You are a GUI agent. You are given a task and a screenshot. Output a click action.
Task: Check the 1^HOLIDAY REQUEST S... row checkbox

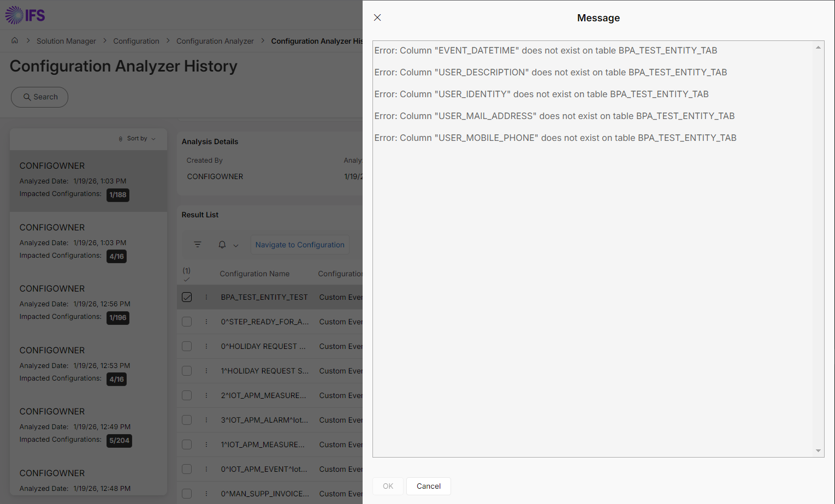pos(187,371)
